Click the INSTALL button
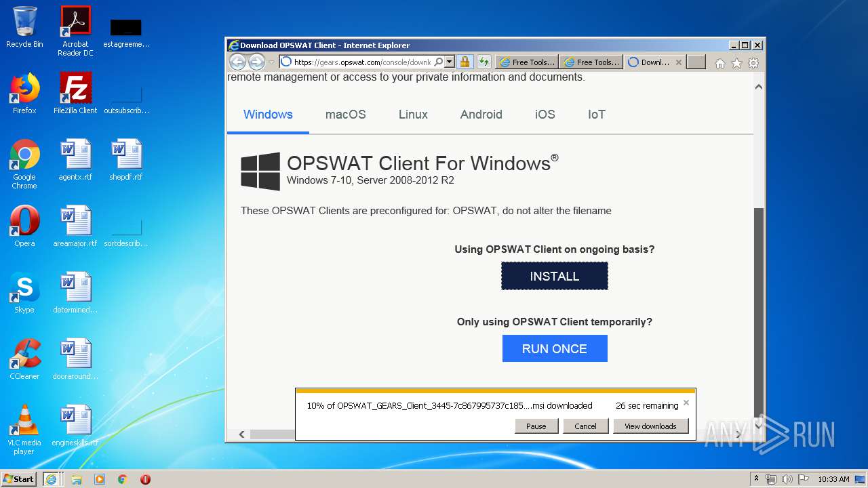The image size is (868, 488). click(555, 276)
